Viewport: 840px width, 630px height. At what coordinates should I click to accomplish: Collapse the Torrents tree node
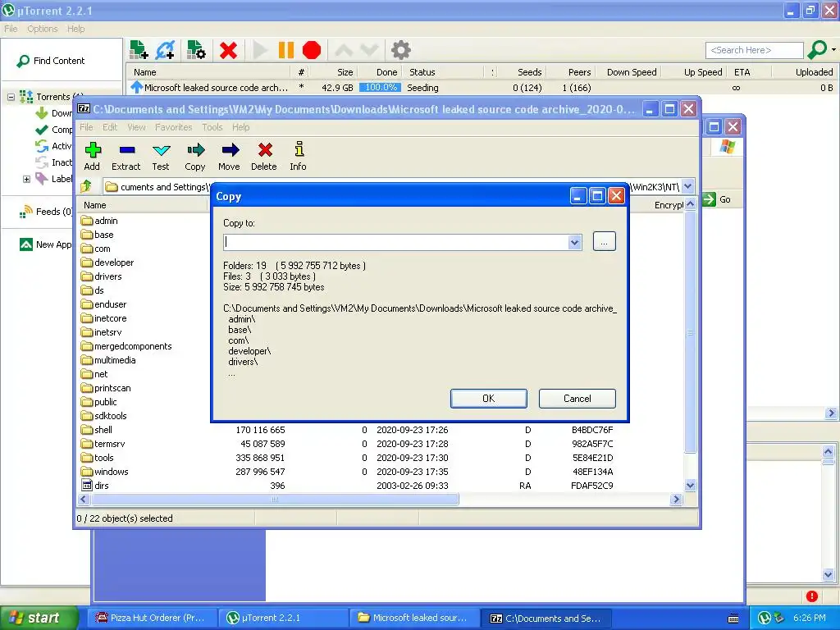pos(11,97)
